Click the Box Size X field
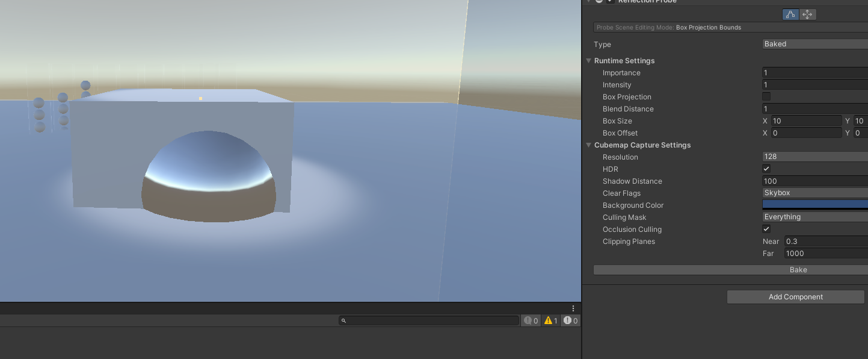 tap(806, 121)
